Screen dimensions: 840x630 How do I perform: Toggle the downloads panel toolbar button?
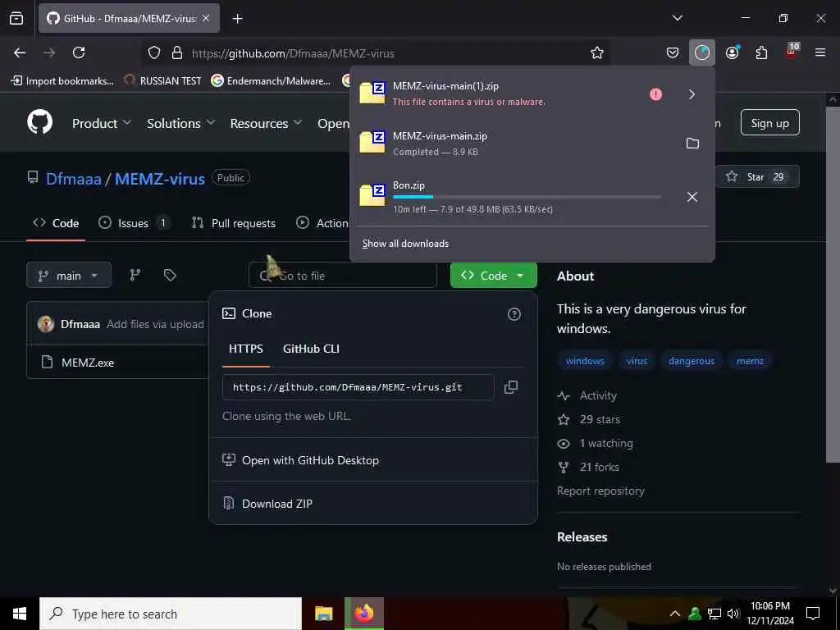click(702, 52)
